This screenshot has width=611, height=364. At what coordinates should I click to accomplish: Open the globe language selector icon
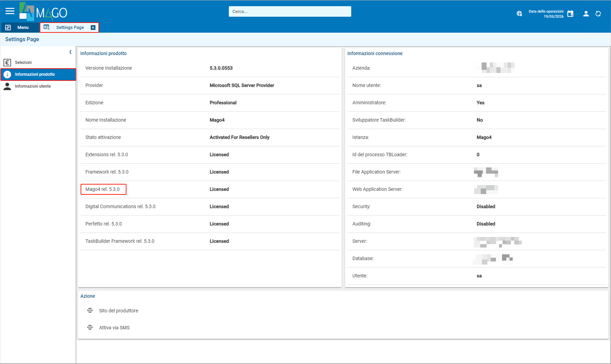pyautogui.click(x=519, y=14)
